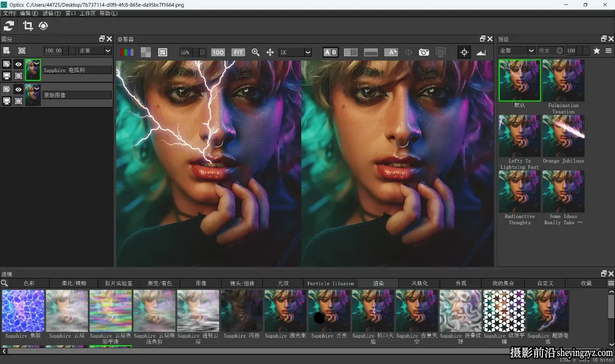The width and height of the screenshot is (615, 364).
Task: Click the reset/refresh arrows icon
Action: coord(9,26)
